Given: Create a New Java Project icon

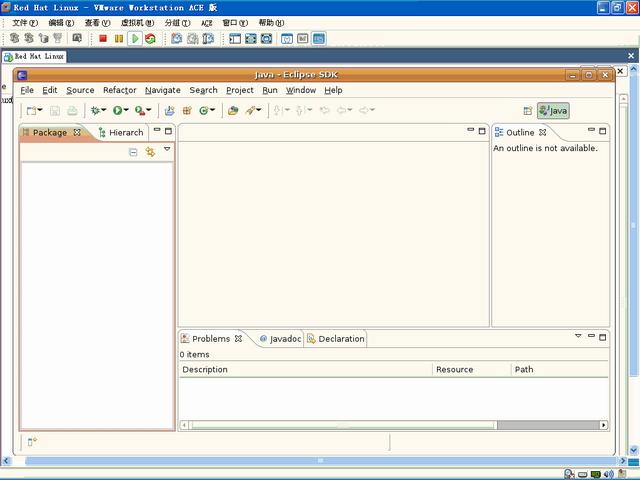Looking at the screenshot, I should [x=169, y=111].
